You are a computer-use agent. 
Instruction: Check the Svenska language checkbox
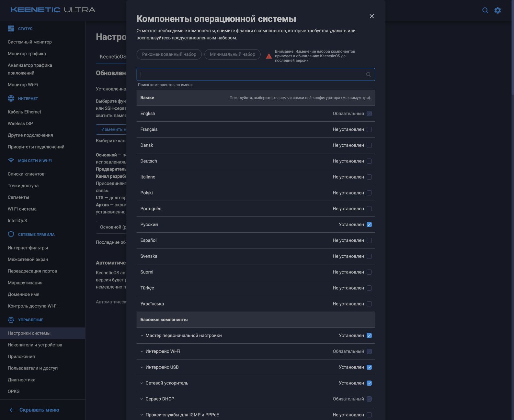(369, 256)
